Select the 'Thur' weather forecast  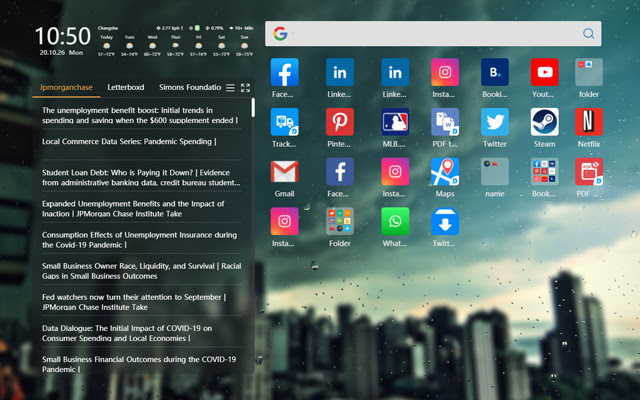pyautogui.click(x=176, y=45)
